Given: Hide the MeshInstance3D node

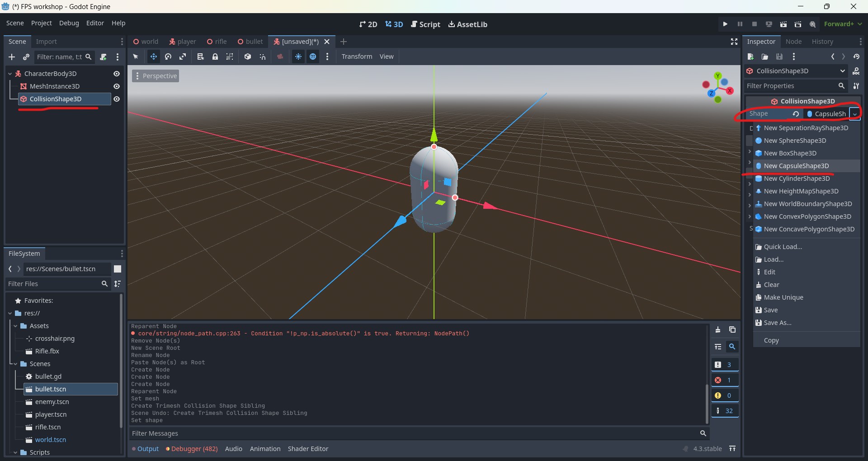Looking at the screenshot, I should [x=117, y=86].
